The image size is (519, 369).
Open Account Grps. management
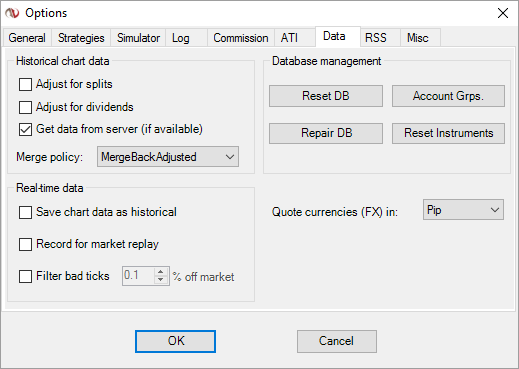click(448, 96)
